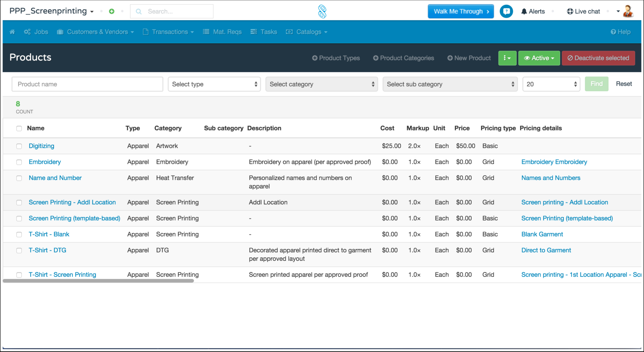Open the Select type dropdown
The height and width of the screenshot is (352, 644).
[x=214, y=84]
